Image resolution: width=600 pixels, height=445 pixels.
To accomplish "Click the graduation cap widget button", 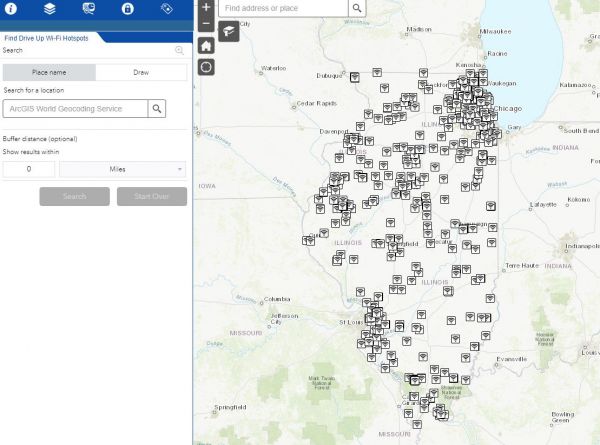I will pos(229,31).
